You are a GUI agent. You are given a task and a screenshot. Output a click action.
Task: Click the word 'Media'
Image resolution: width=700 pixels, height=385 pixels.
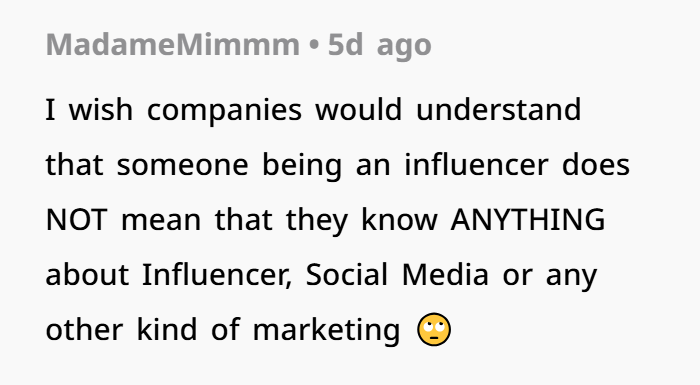pyautogui.click(x=445, y=274)
